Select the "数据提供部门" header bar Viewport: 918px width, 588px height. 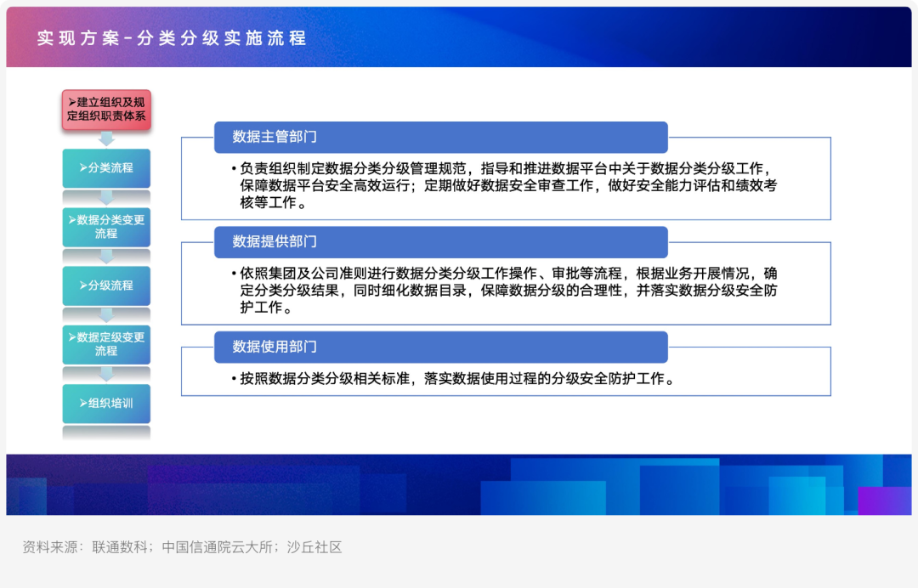click(440, 242)
